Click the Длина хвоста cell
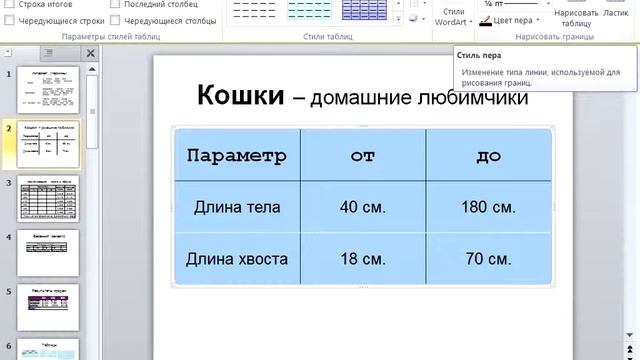The image size is (640, 360). click(237, 259)
